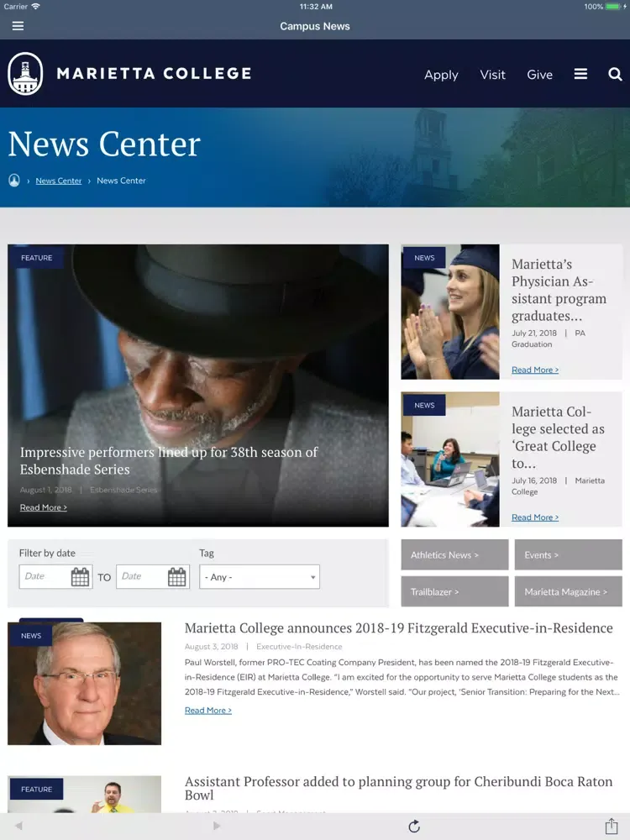The height and width of the screenshot is (840, 630).
Task: Click the Executive-In-Residence tag text
Action: tap(299, 647)
